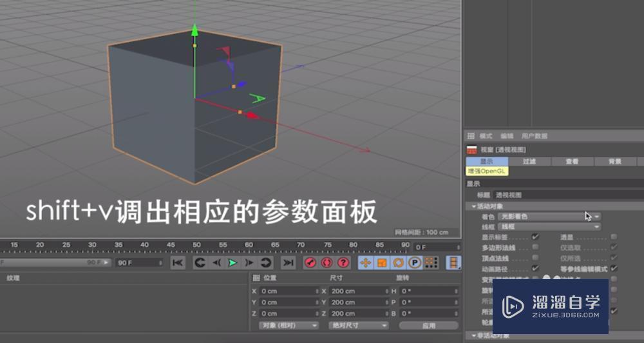Toggle the Point Level Animation dots icon

pos(431,262)
